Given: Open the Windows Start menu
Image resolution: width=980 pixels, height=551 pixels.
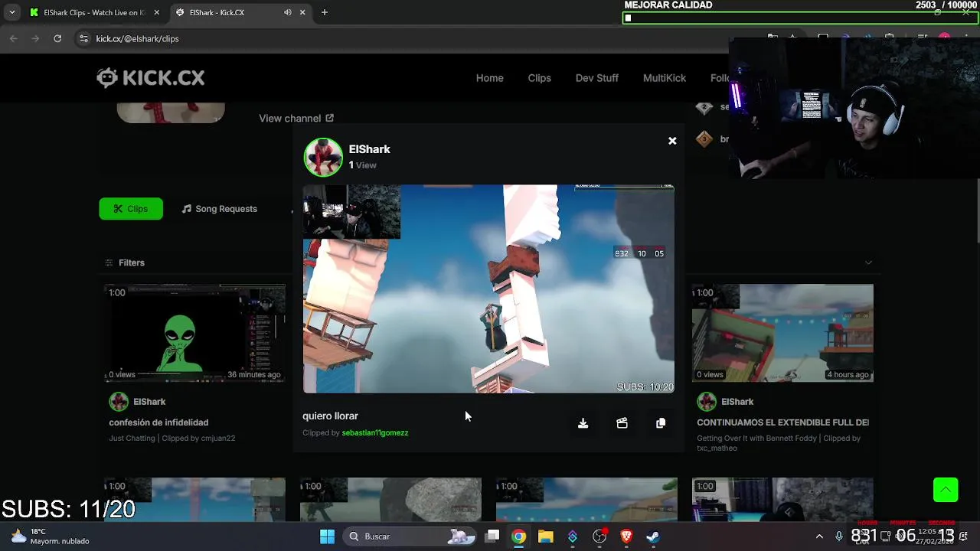Looking at the screenshot, I should coord(327,536).
